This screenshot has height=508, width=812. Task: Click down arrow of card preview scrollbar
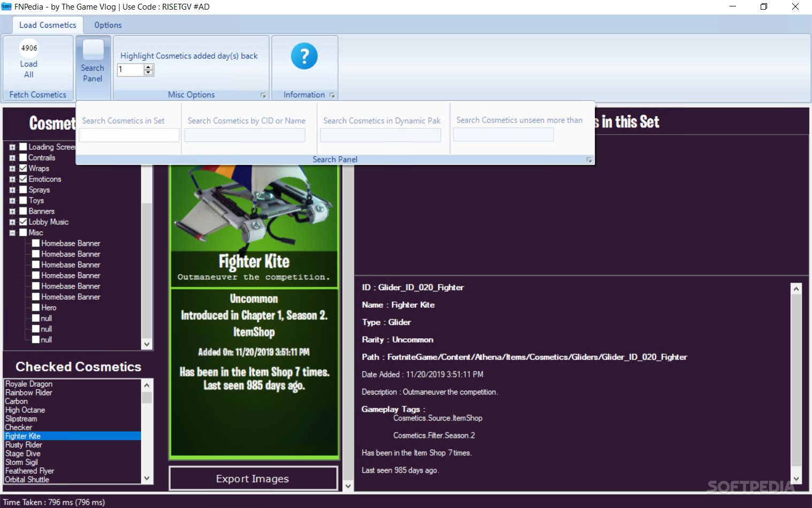348,486
